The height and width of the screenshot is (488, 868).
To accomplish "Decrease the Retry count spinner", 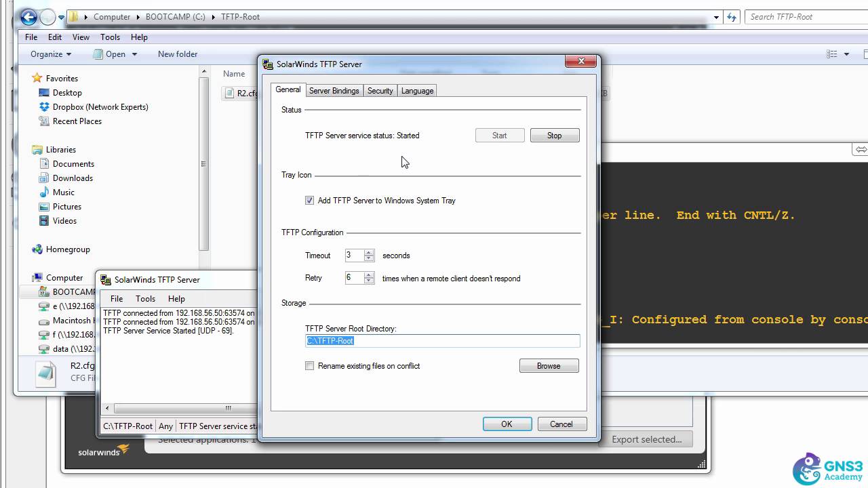I will (369, 281).
